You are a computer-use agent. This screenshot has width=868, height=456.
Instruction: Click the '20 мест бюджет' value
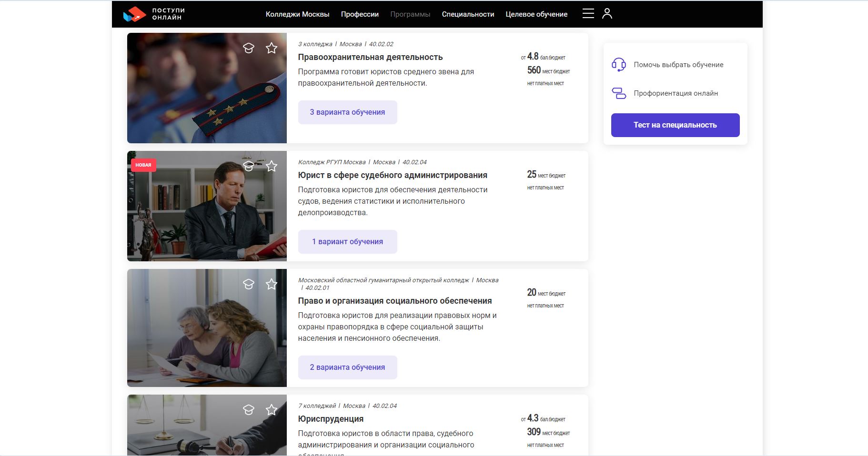click(546, 293)
